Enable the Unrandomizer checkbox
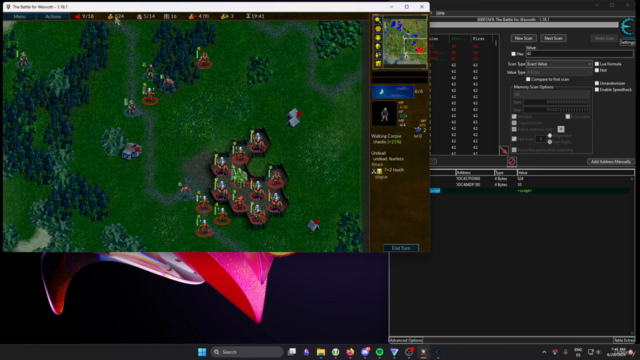Image resolution: width=640 pixels, height=360 pixels. (597, 83)
